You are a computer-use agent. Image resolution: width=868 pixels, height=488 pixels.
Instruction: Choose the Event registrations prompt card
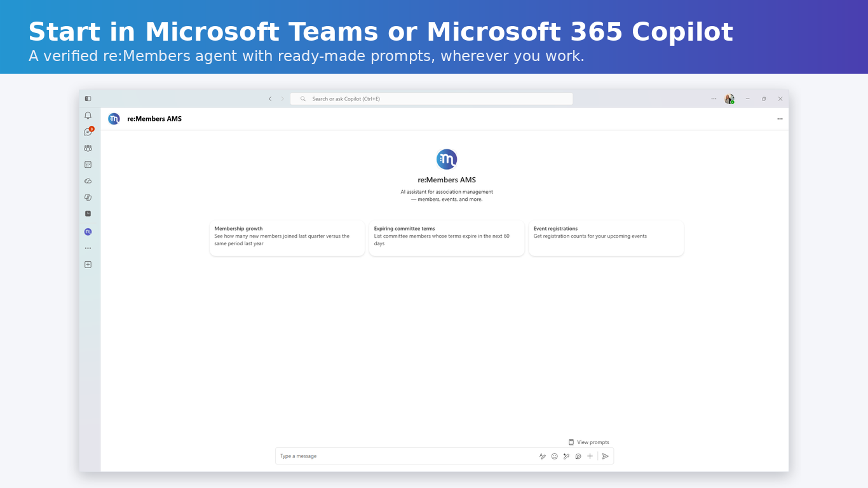click(606, 238)
